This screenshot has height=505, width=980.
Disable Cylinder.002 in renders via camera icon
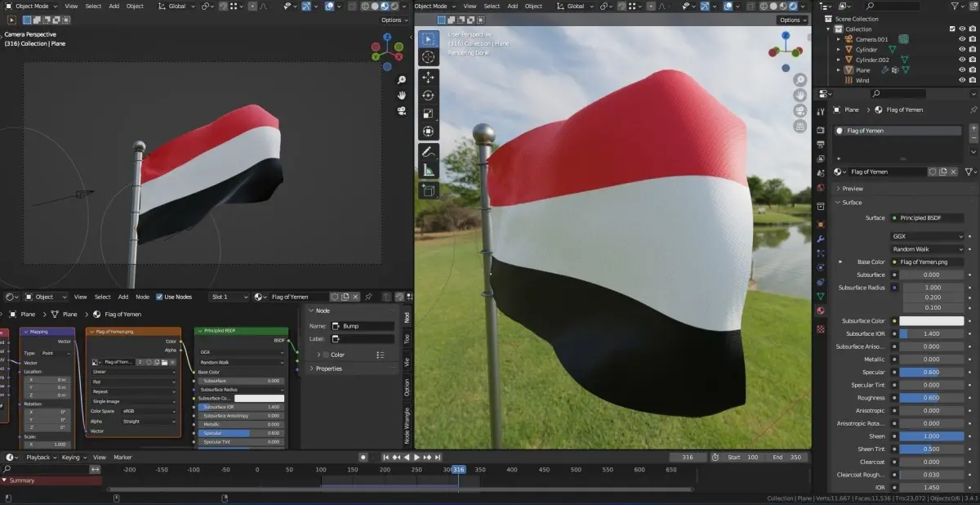point(972,60)
